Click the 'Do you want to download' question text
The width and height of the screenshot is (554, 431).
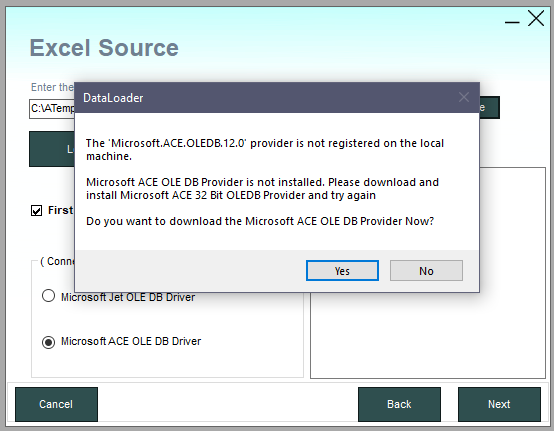tap(260, 221)
